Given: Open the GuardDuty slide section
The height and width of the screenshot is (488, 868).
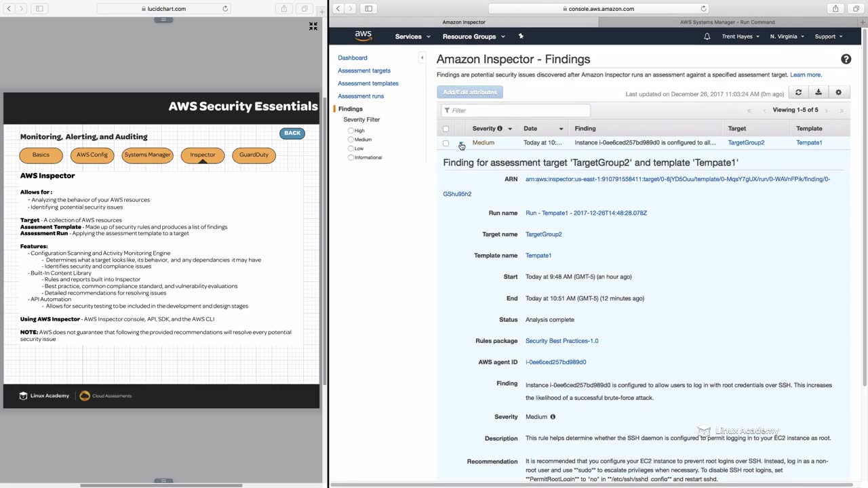Looking at the screenshot, I should pos(254,155).
